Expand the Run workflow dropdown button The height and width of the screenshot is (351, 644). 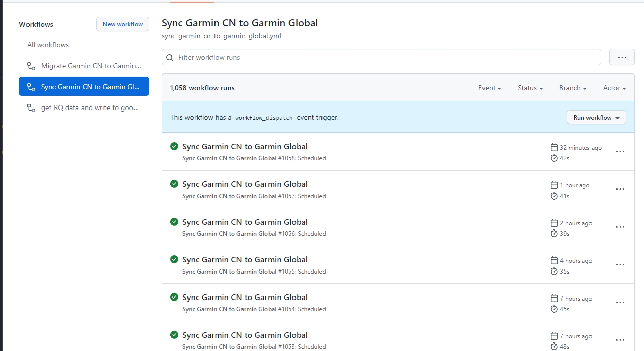pos(596,117)
